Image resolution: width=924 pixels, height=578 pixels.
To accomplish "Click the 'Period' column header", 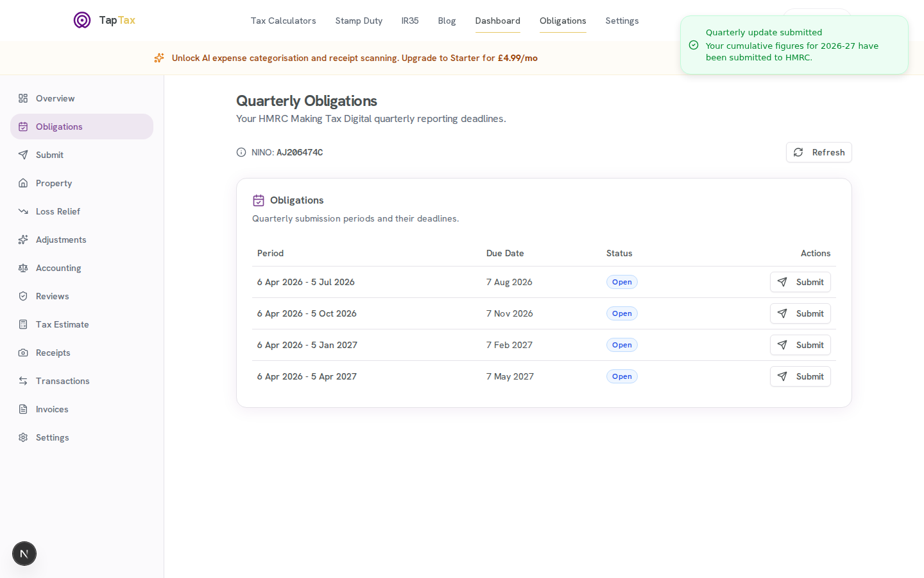I will [x=270, y=253].
